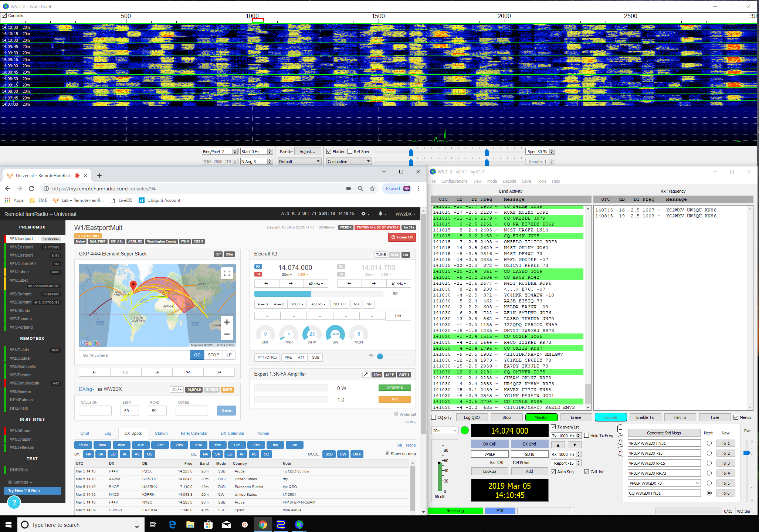Click the GO button under the map

(x=197, y=355)
